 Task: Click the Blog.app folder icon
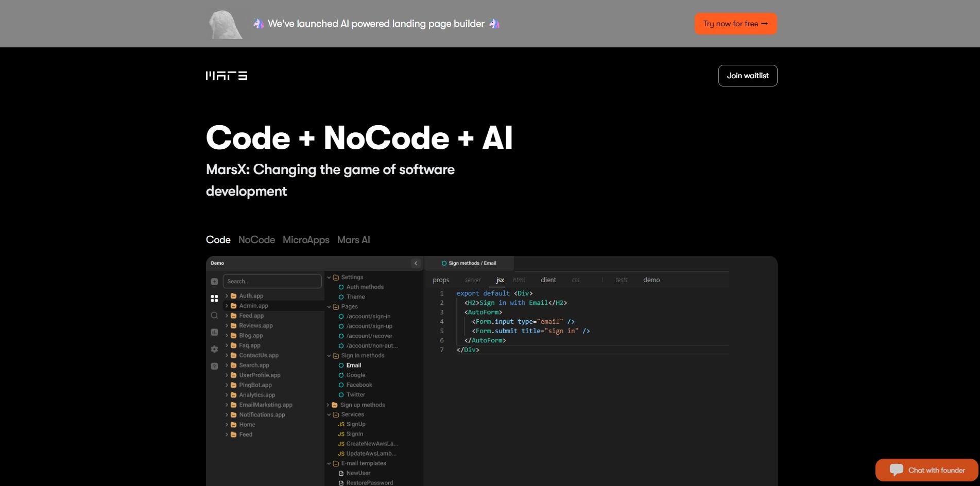click(x=233, y=336)
